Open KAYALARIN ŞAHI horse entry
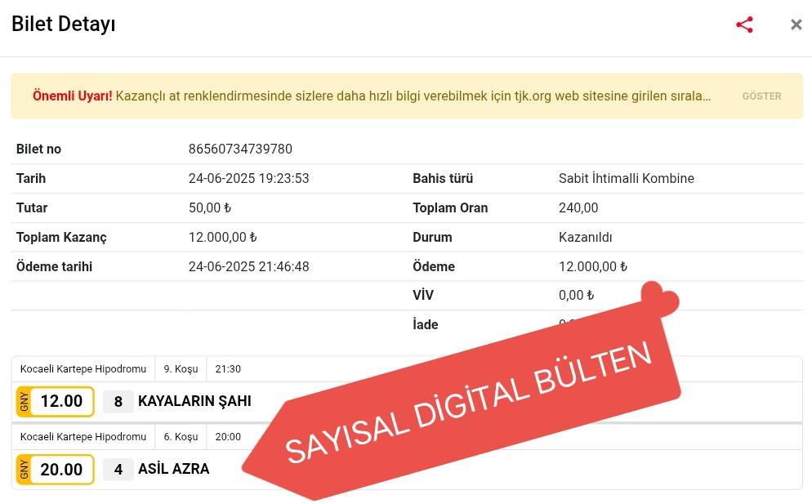Viewport: 812px width, 504px height. coord(194,401)
